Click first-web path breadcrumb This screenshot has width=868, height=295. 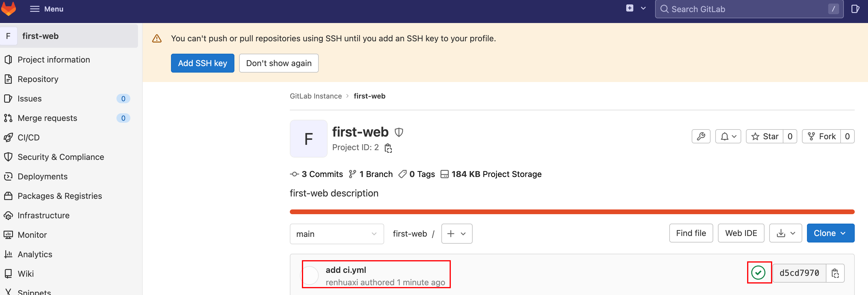(x=410, y=234)
